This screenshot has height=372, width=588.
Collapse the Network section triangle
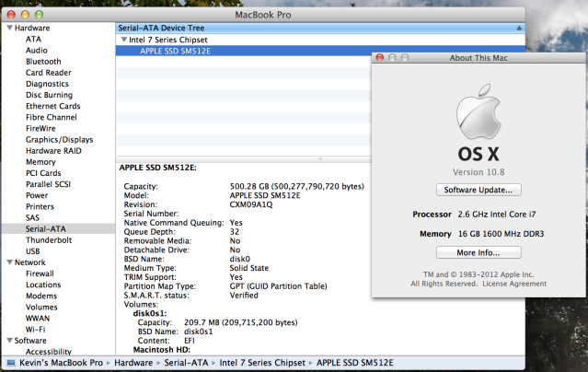pyautogui.click(x=10, y=262)
